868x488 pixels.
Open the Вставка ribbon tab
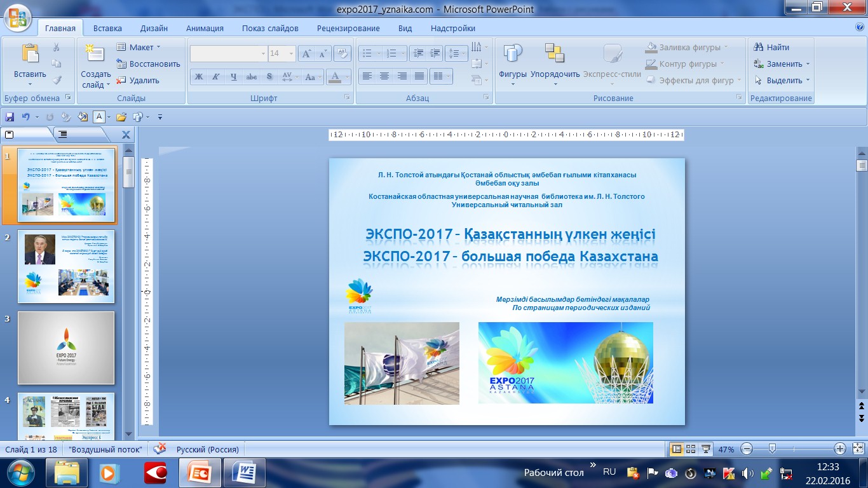coord(107,28)
